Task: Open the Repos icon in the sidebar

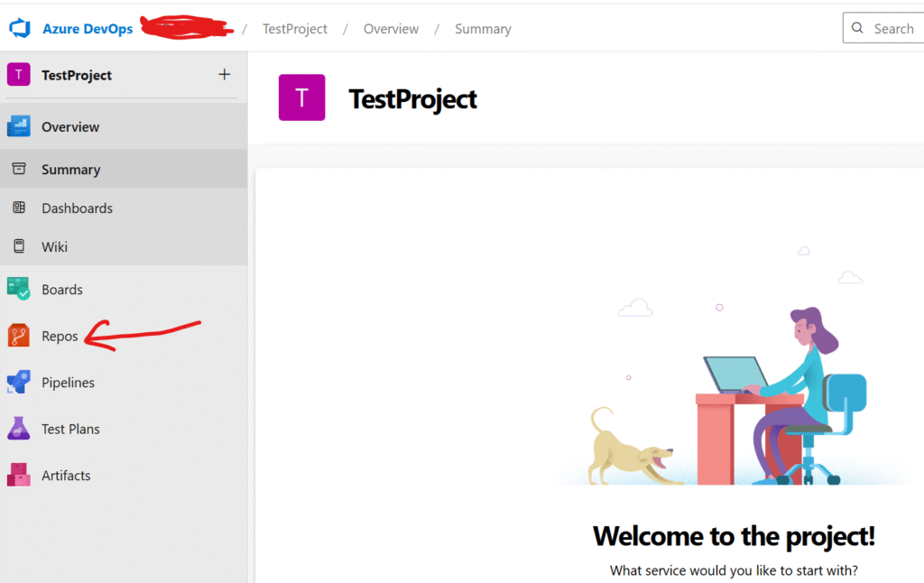Action: 18,336
